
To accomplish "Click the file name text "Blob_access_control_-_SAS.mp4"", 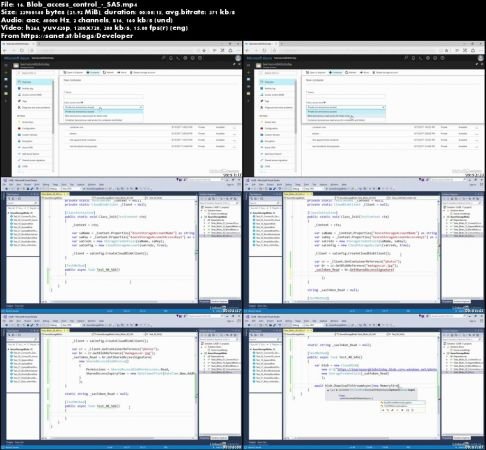I will [82, 4].
